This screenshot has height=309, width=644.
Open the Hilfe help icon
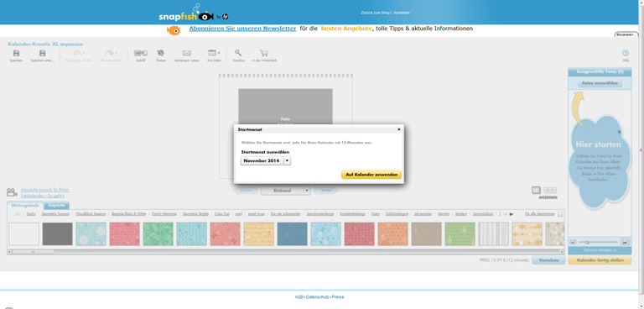coord(626,53)
